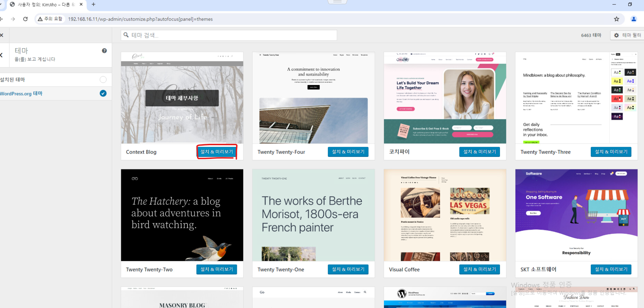This screenshot has height=308, width=644.
Task: Click the magnifier icon in theme search
Action: pos(126,35)
